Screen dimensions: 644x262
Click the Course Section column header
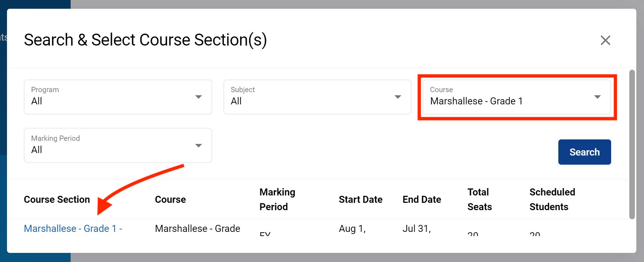(x=57, y=200)
